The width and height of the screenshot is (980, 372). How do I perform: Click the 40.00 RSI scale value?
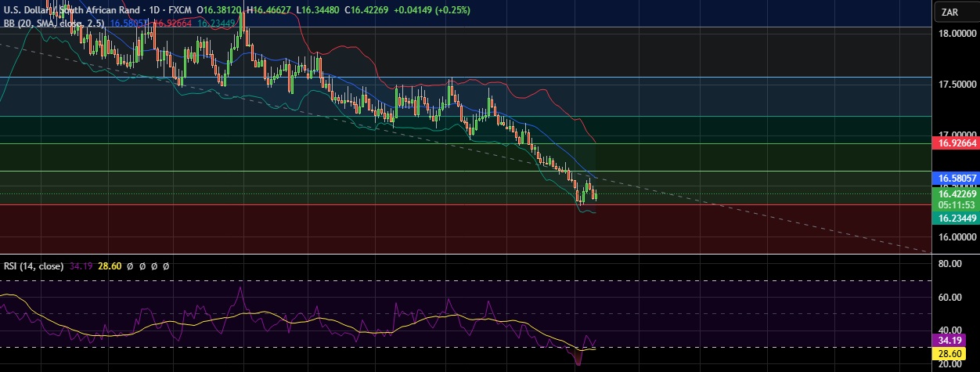[x=950, y=330]
